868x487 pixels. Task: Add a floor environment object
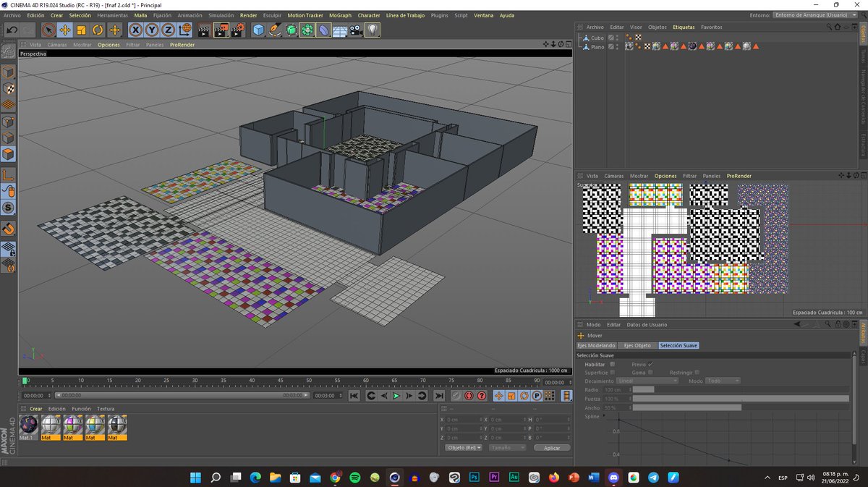(340, 30)
